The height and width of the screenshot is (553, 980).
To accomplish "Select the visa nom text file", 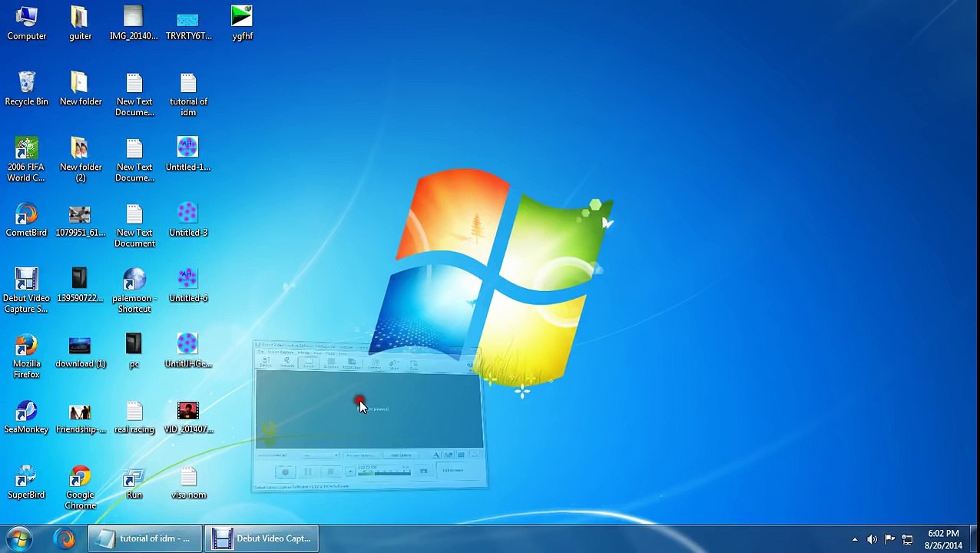I will (x=188, y=482).
